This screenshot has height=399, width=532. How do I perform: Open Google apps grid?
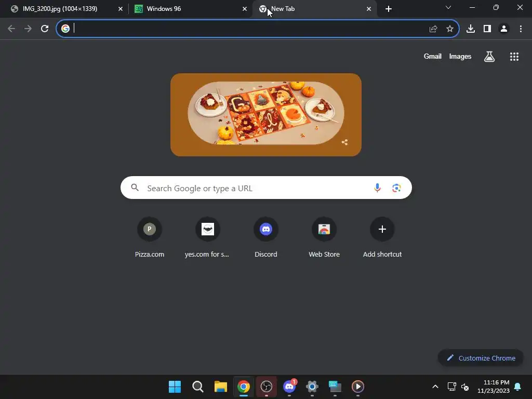click(x=514, y=57)
